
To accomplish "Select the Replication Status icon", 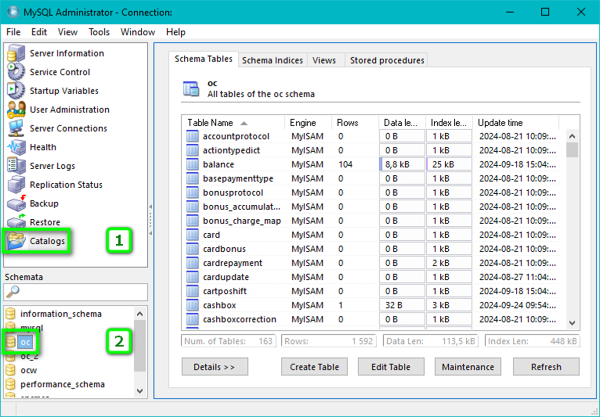I will [x=16, y=185].
